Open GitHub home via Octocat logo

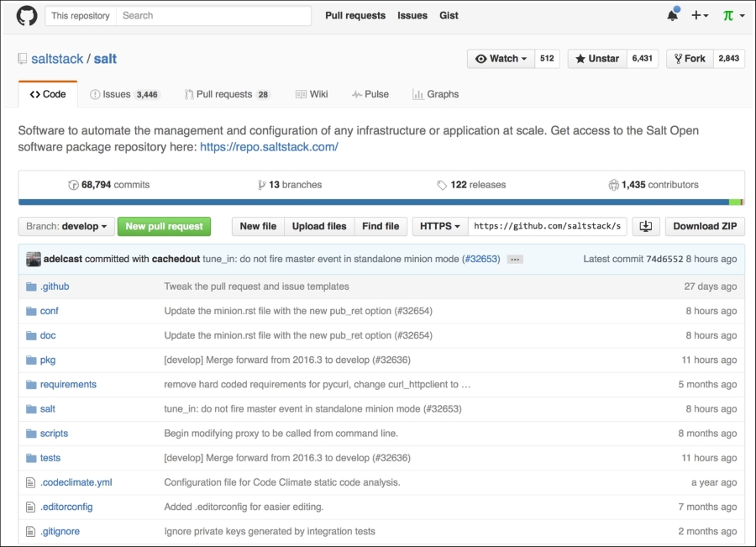coord(27,15)
